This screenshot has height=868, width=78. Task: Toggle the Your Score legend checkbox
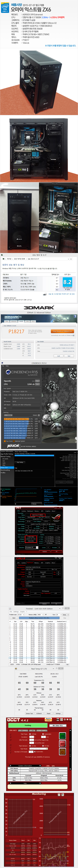tap(5, 441)
